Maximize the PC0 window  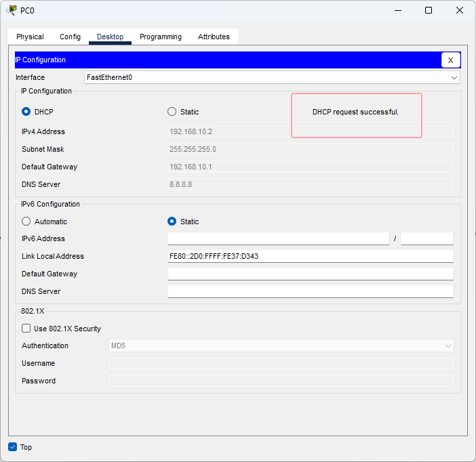pos(429,10)
